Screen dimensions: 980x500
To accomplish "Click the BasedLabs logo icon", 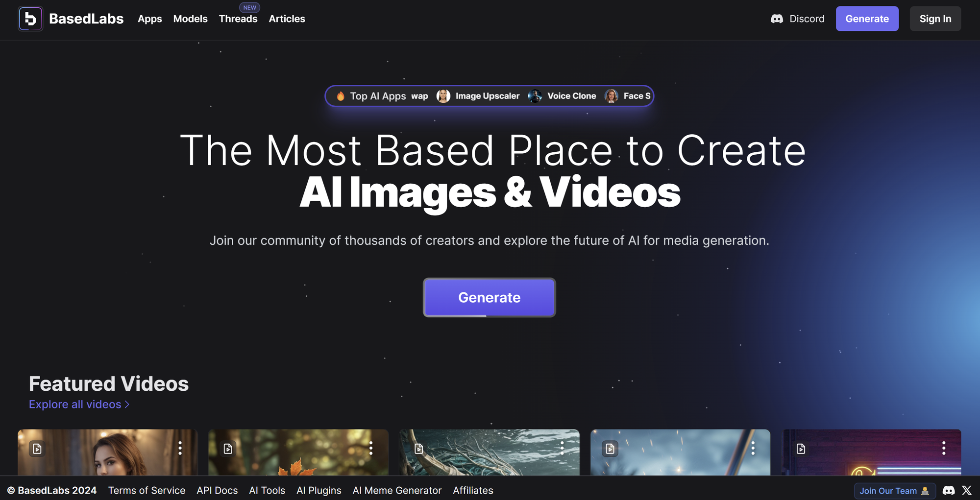I will pos(30,19).
